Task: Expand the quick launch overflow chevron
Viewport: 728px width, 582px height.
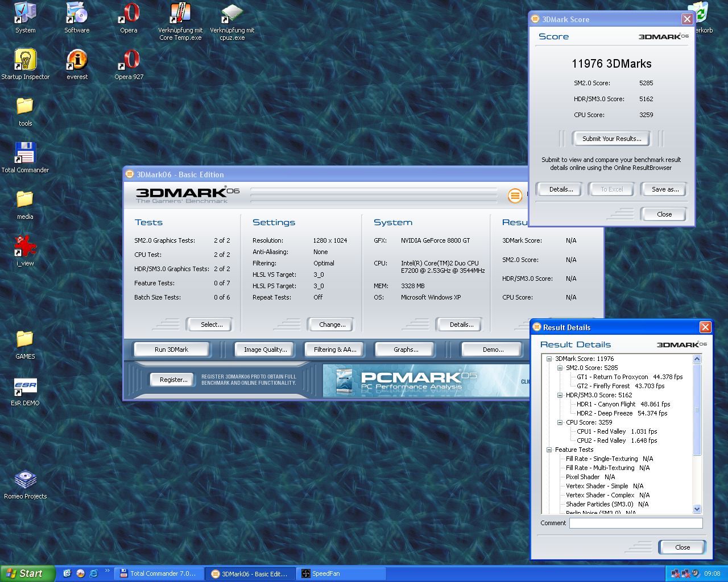Action: (106, 570)
